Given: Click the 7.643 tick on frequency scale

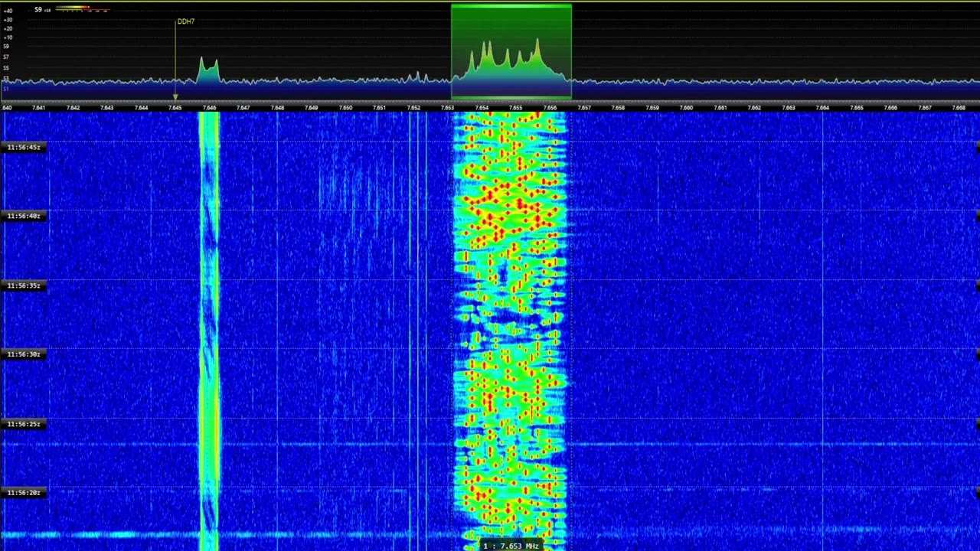Looking at the screenshot, I should 106,108.
